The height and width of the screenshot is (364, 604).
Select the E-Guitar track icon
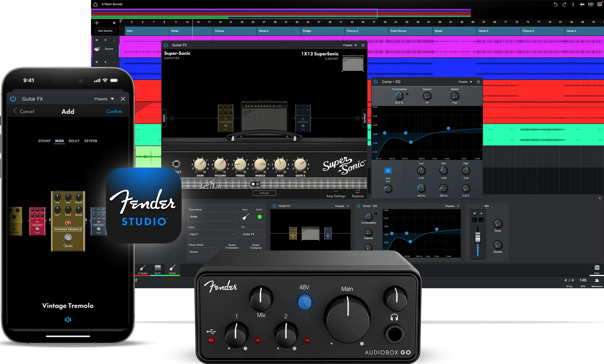(143, 270)
